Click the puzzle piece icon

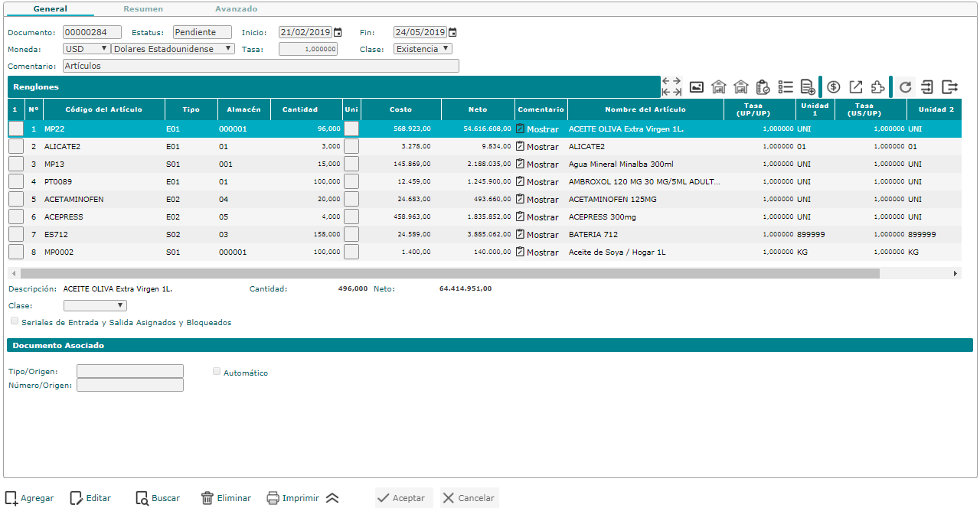click(x=878, y=87)
